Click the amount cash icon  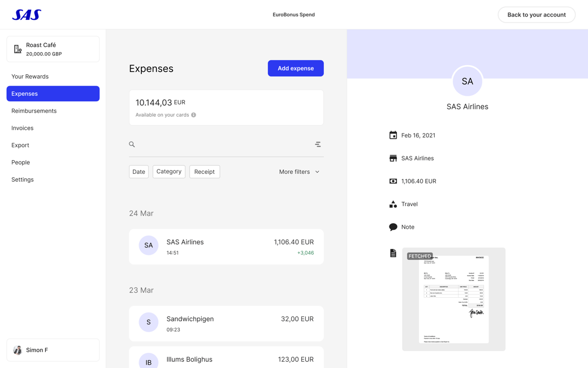[393, 181]
